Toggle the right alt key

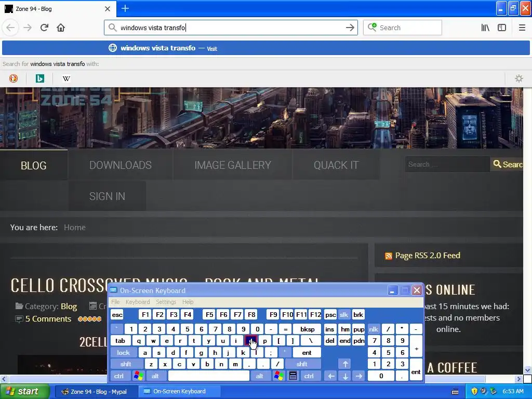coord(260,376)
